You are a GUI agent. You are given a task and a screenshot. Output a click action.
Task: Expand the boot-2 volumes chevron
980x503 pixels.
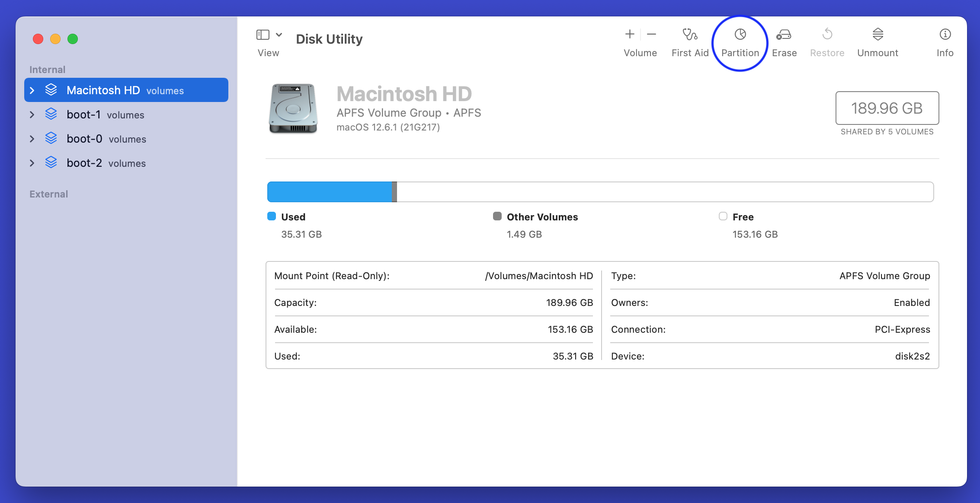32,163
